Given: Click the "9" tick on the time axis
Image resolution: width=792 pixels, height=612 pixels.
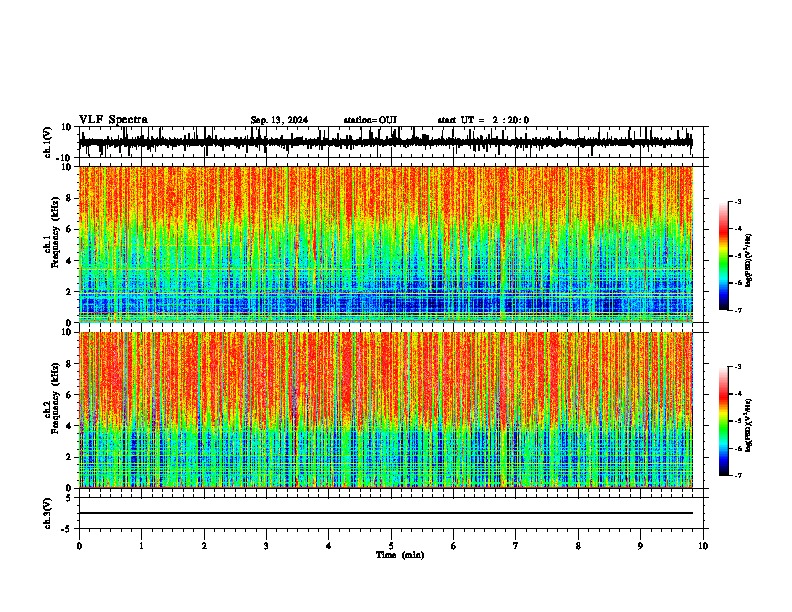Looking at the screenshot, I should (640, 546).
